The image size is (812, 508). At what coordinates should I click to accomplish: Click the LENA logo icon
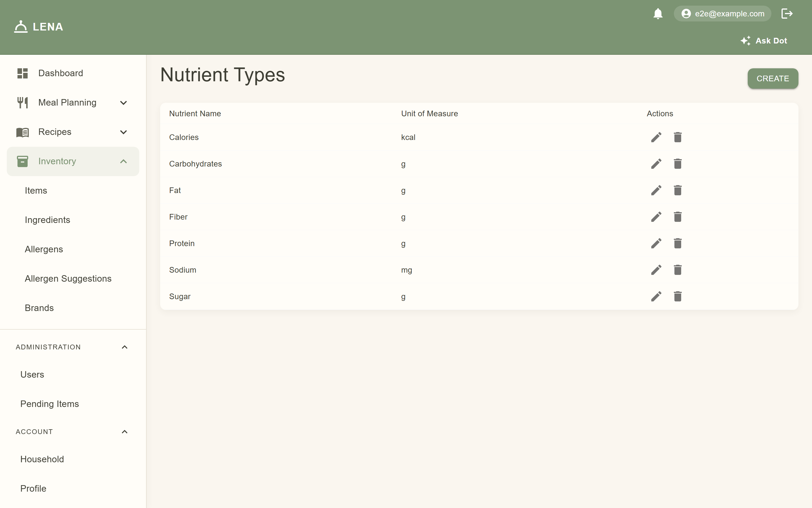pyautogui.click(x=21, y=27)
